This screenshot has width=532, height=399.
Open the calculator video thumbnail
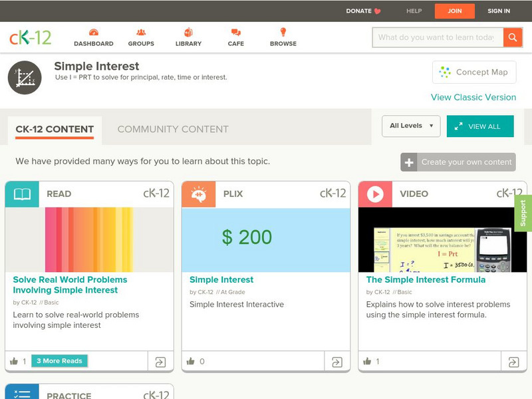(442, 239)
